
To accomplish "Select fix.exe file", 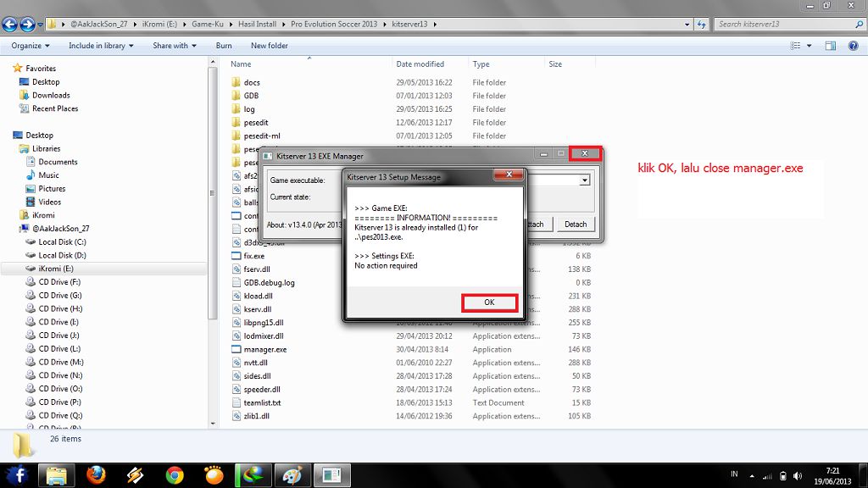I will (254, 256).
